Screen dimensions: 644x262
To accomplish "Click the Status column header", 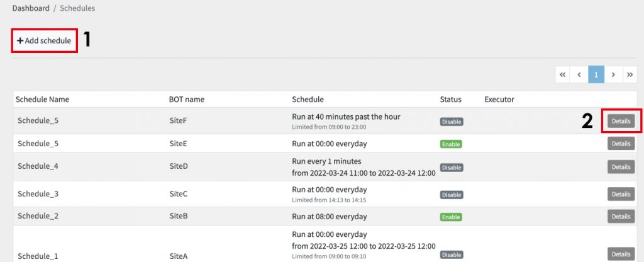I will (450, 100).
